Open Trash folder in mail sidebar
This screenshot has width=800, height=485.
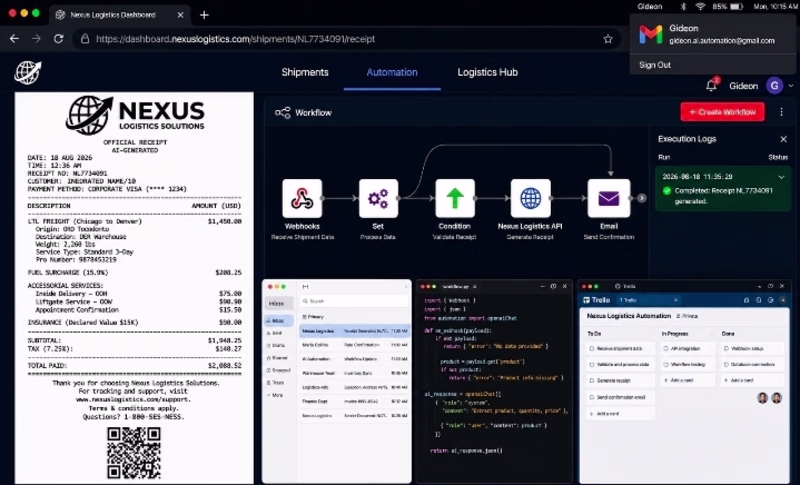276,382
